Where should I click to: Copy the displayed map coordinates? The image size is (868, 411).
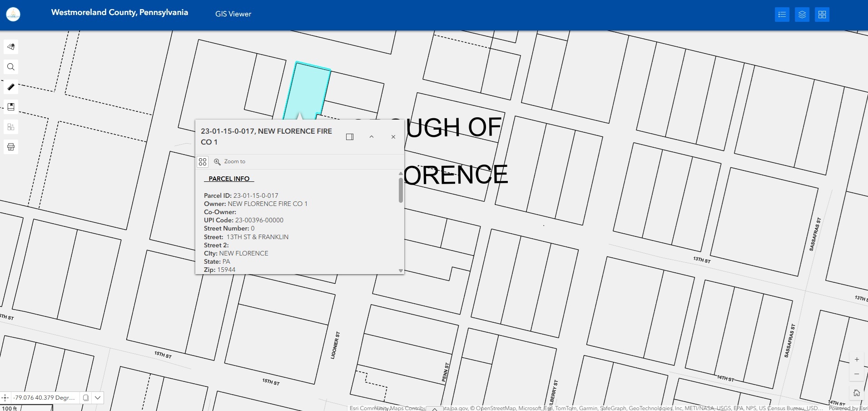[x=85, y=398]
